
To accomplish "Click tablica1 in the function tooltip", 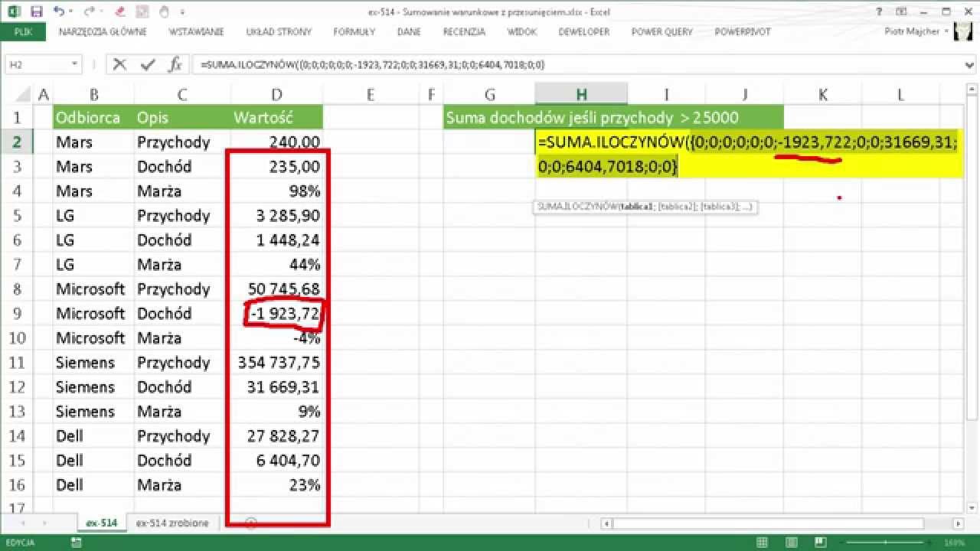I will coord(636,207).
